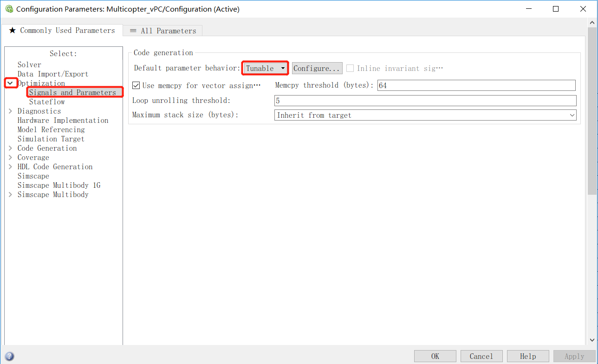
Task: Toggle Inline invariant signals checkbox
Action: [x=350, y=68]
